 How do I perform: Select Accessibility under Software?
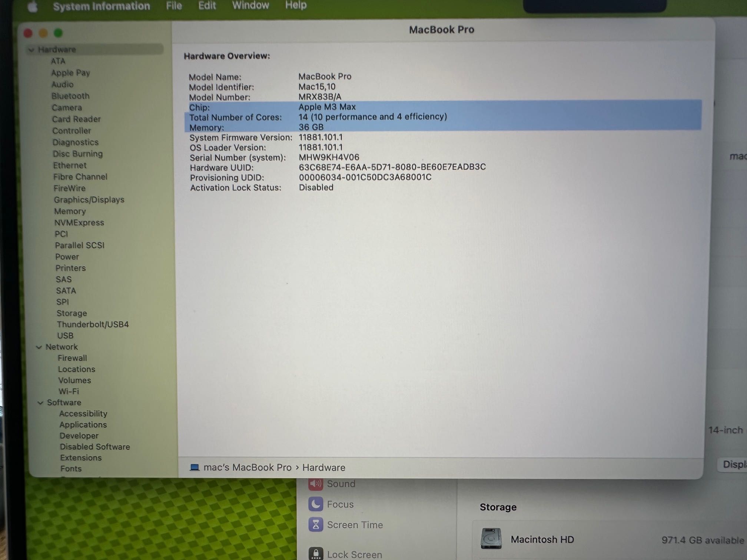(x=83, y=414)
